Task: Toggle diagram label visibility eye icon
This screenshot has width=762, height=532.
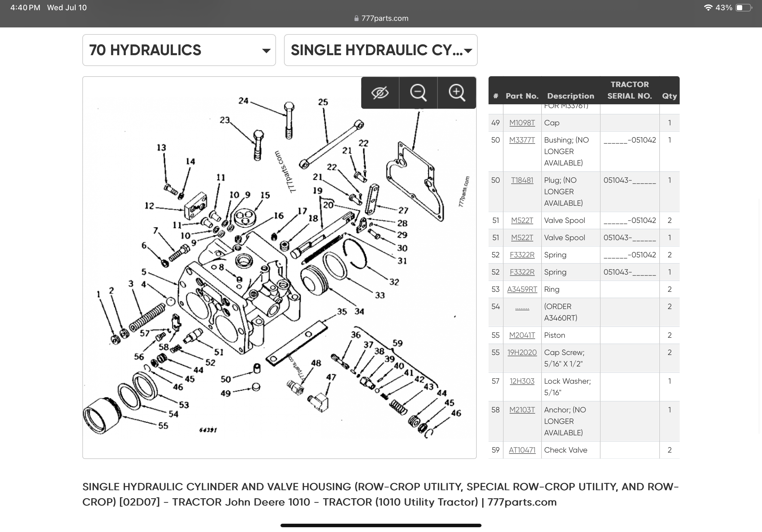Action: [380, 92]
